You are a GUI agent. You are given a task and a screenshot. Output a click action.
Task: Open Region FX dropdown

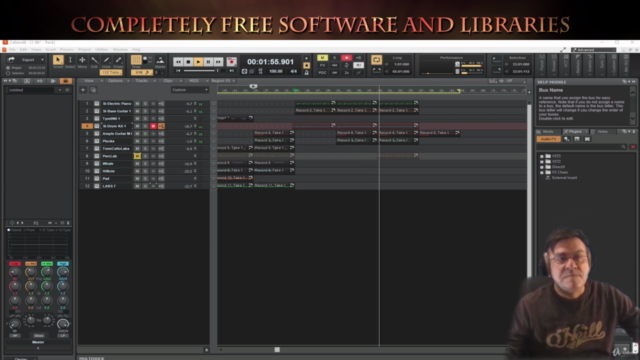pyautogui.click(x=223, y=81)
